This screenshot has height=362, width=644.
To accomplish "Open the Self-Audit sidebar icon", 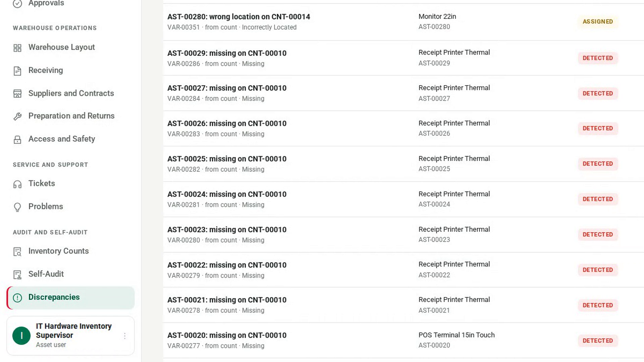I will (x=17, y=275).
